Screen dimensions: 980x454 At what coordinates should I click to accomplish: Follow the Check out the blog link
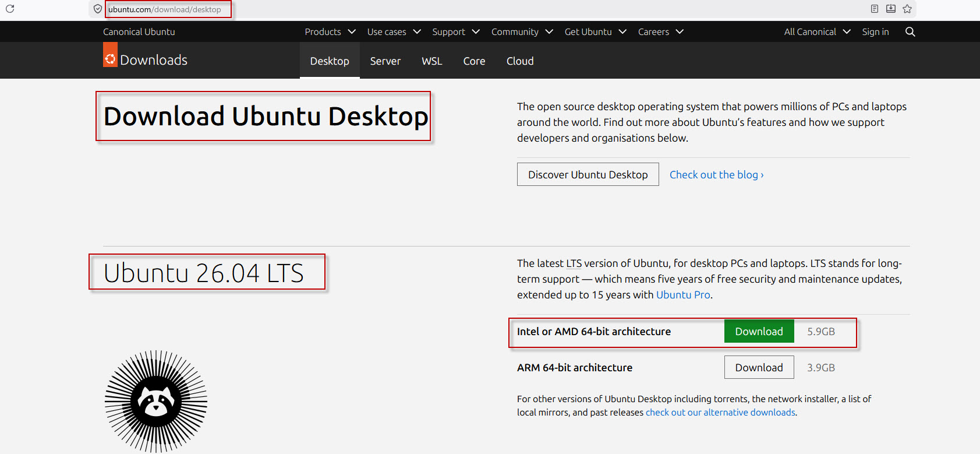tap(716, 175)
